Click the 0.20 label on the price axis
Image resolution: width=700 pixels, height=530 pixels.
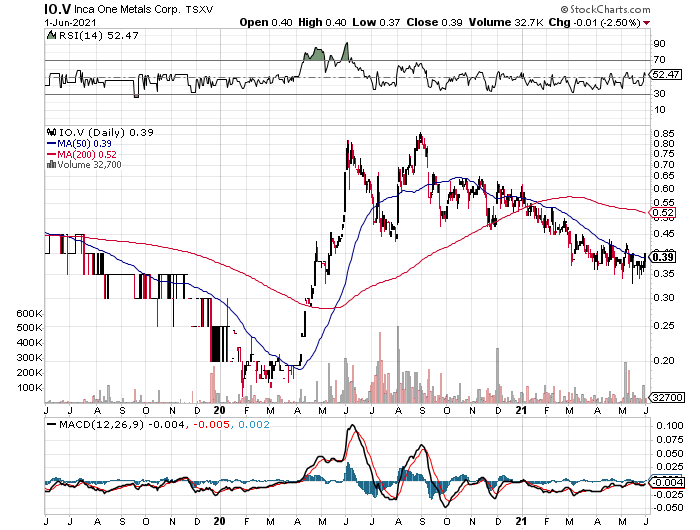pyautogui.click(x=664, y=360)
